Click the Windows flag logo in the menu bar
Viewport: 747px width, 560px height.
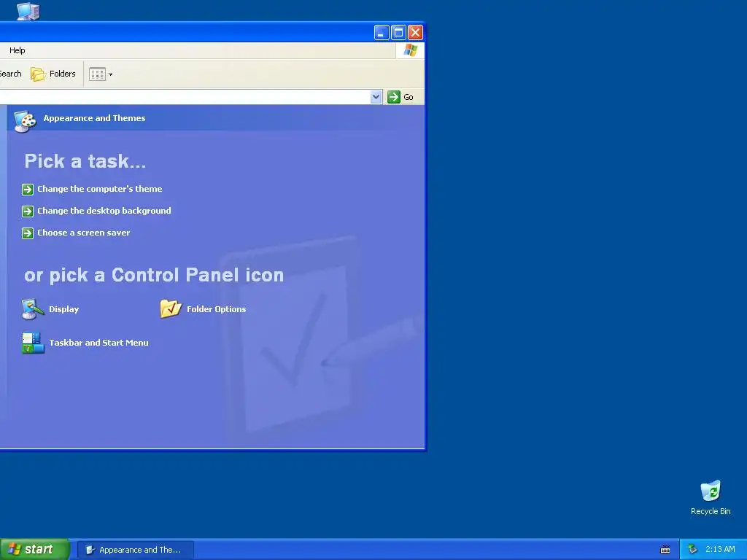410,50
